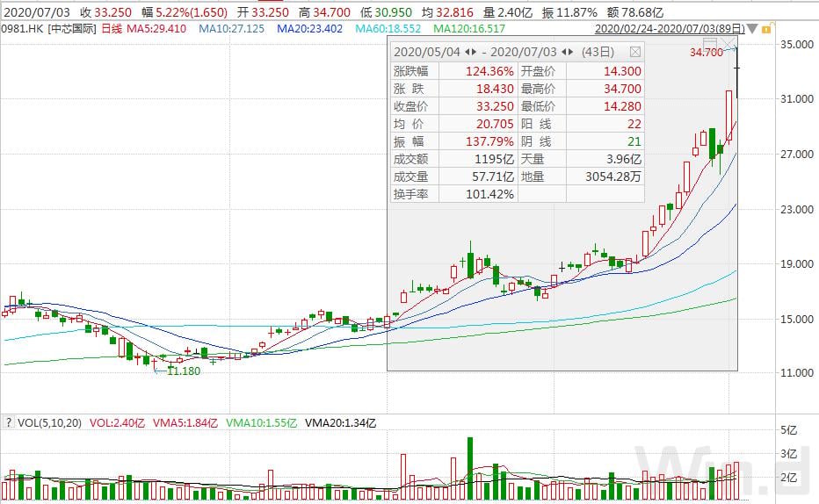Step the 2020/07/03 end date forward
Image resolution: width=819 pixels, height=504 pixels.
click(570, 52)
